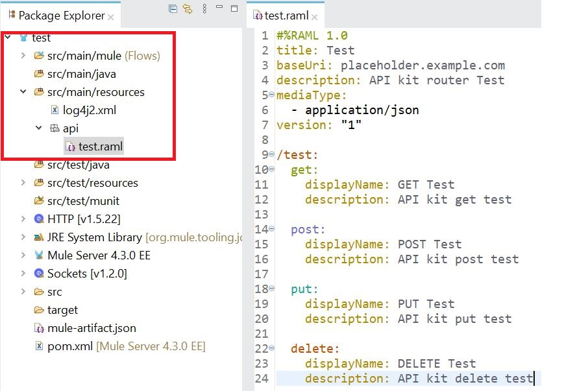Toggle Link with Editor in Package Explorer
Viewport: 588px width, 391px height.
click(x=188, y=9)
